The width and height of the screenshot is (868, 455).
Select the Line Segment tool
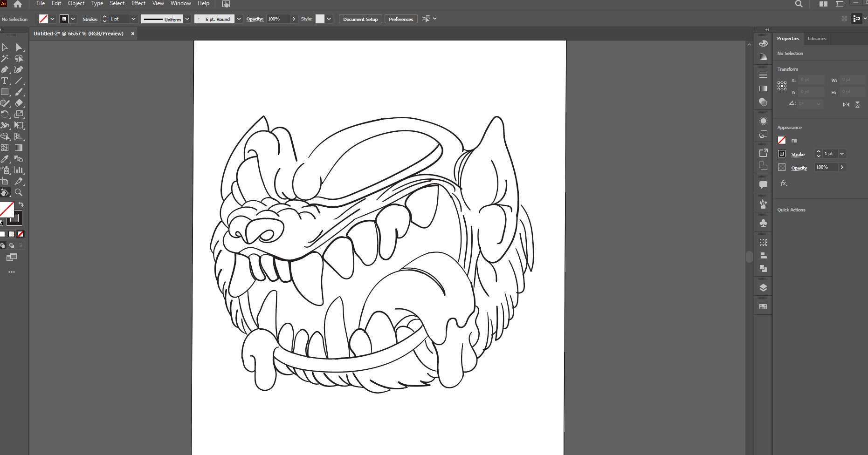pos(19,81)
